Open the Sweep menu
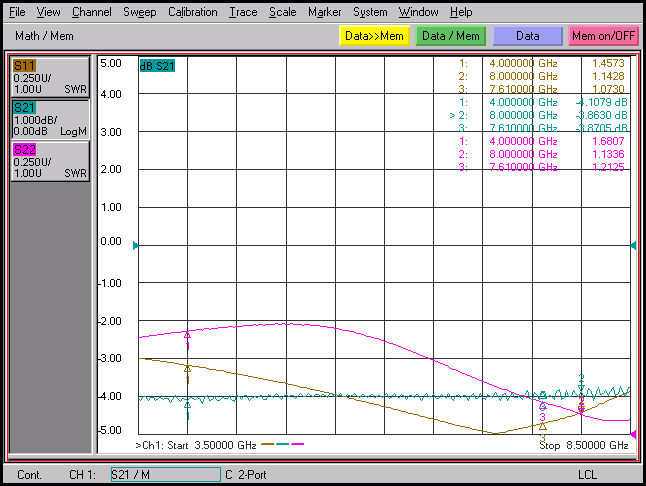 pos(140,12)
